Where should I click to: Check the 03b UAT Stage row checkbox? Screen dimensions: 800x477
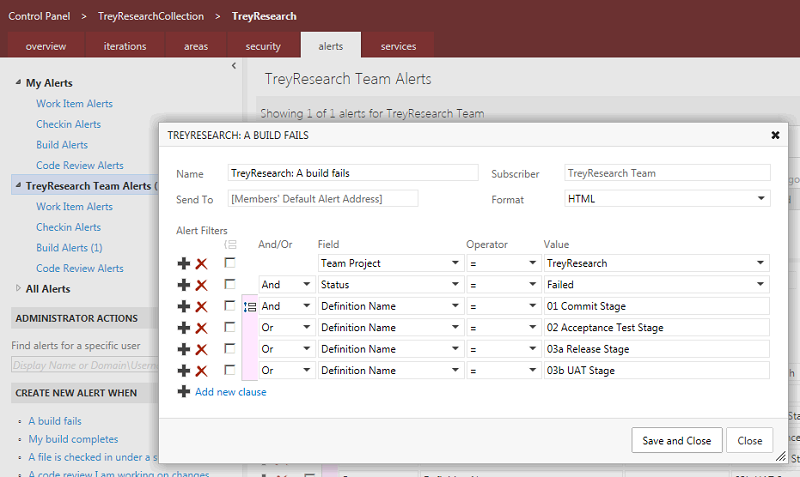pyautogui.click(x=230, y=370)
